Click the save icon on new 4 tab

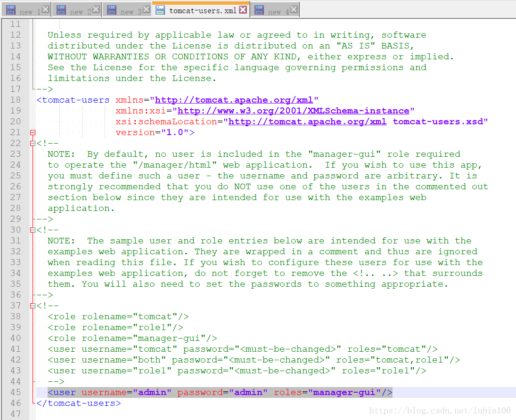259,10
